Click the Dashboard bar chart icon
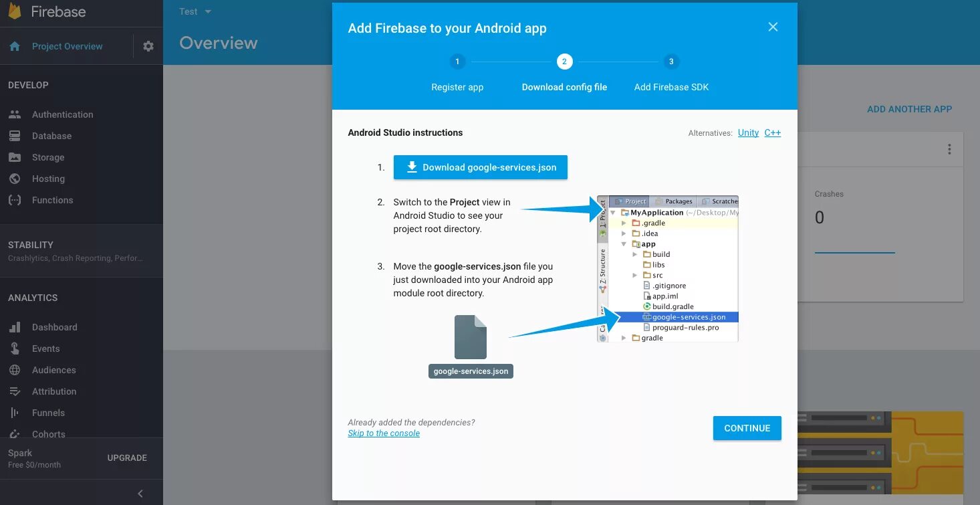Image resolution: width=980 pixels, height=505 pixels. click(15, 327)
